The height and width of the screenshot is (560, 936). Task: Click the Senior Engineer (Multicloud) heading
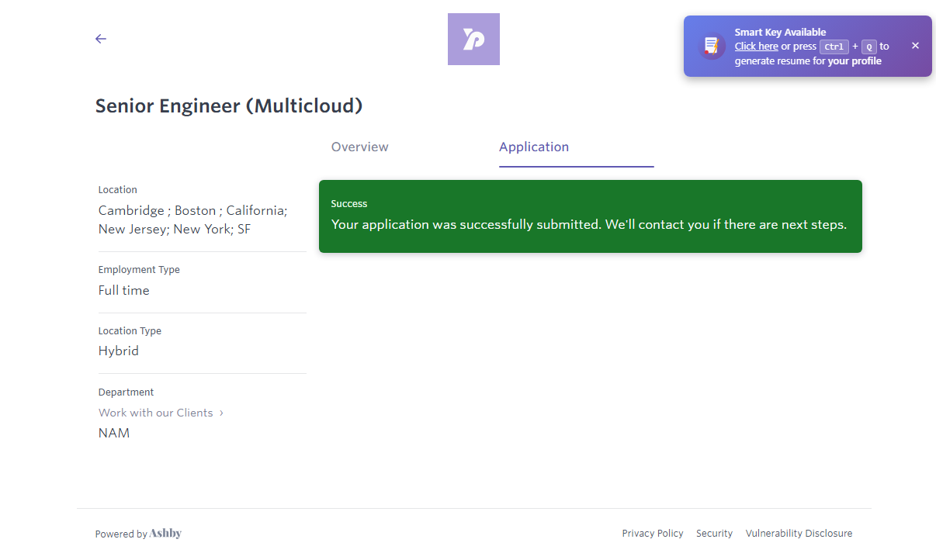(x=229, y=106)
